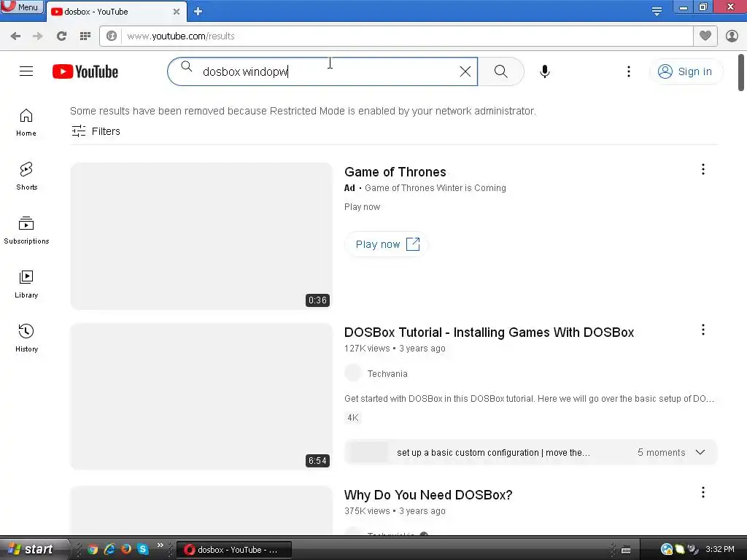This screenshot has width=747, height=560.
Task: Click the dosbox - YouTube taskbar button
Action: (234, 550)
